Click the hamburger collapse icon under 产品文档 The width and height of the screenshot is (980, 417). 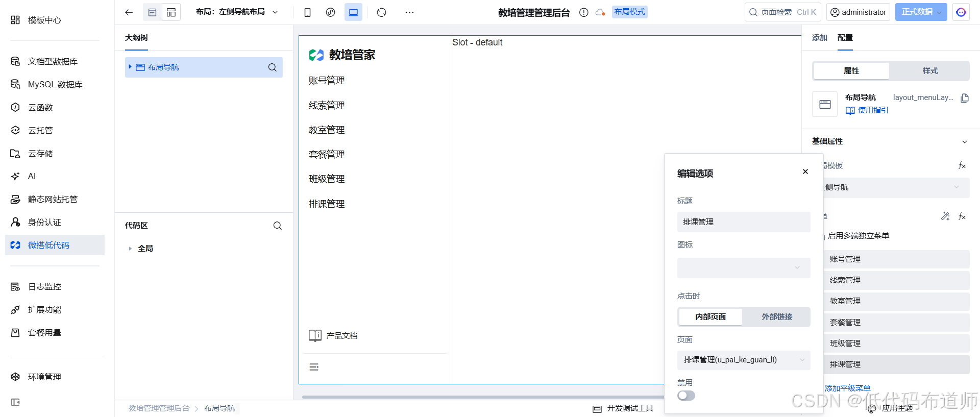314,367
